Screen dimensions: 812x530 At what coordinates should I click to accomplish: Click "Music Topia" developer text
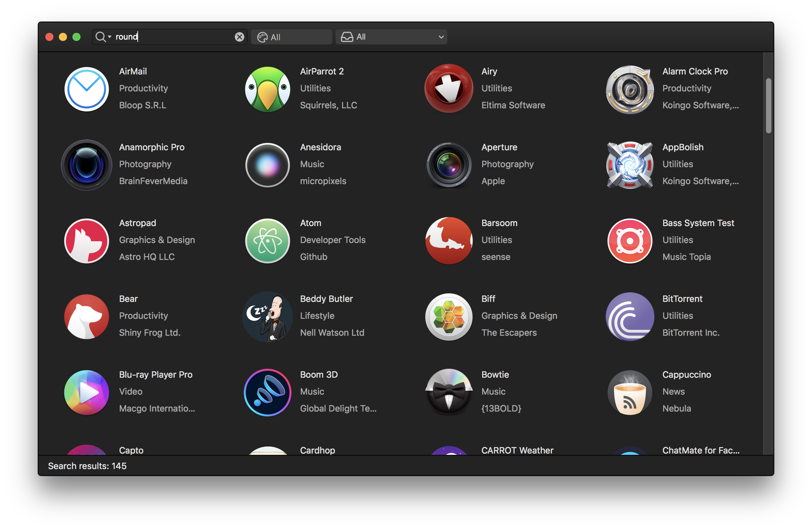coord(686,257)
